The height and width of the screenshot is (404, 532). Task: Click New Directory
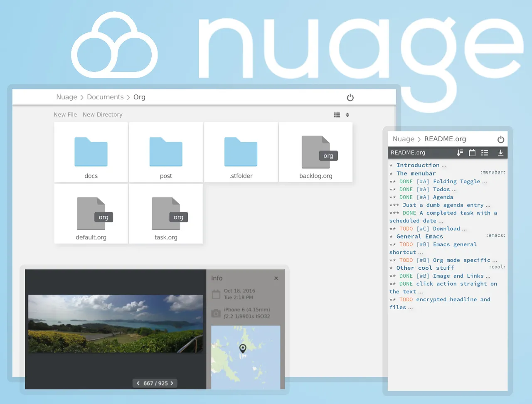coord(103,115)
